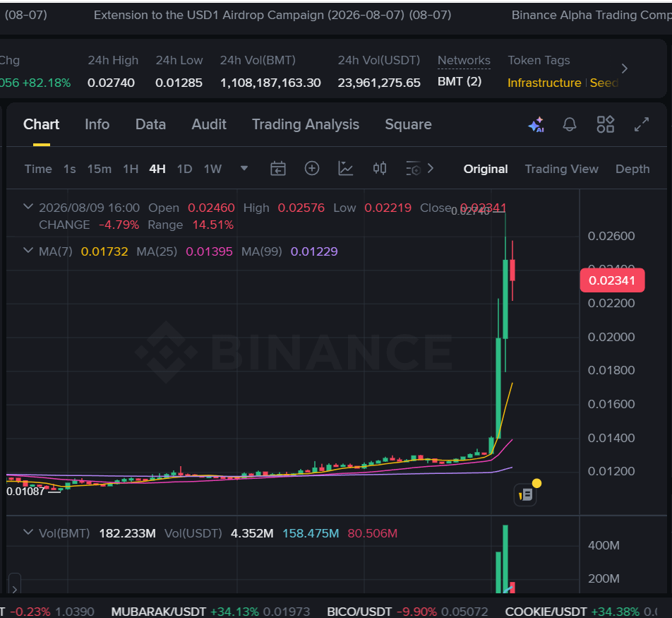This screenshot has height=618, width=672.
Task: Select the 1s interval
Action: 70,169
